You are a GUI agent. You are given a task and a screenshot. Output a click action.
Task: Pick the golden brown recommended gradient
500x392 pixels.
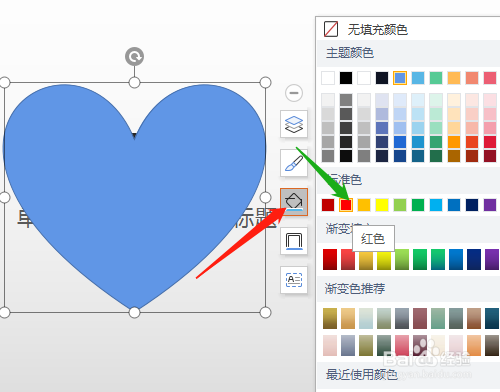(330, 319)
